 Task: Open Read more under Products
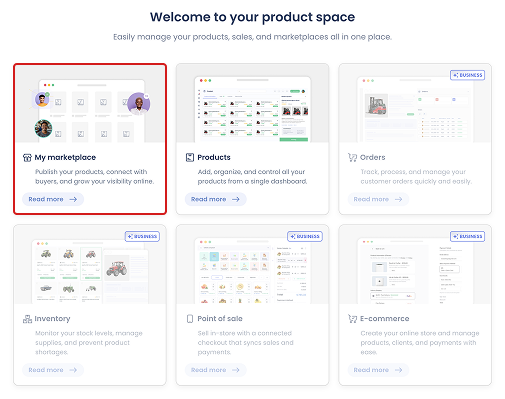[215, 199]
